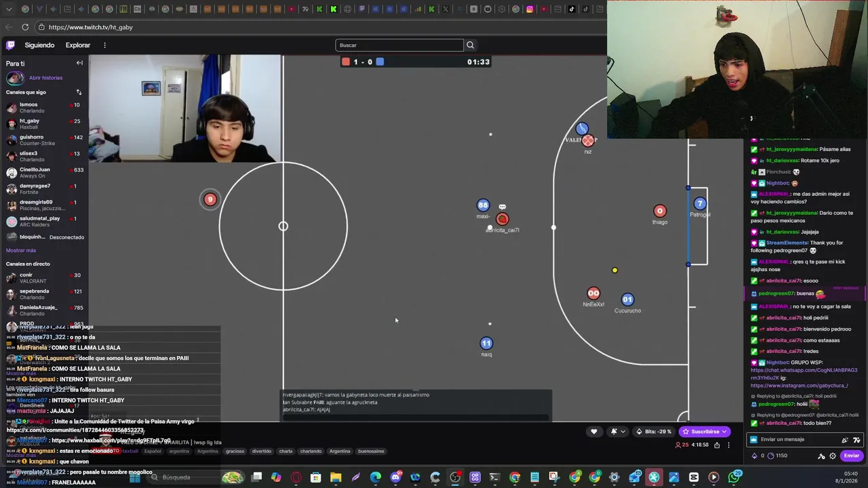This screenshot has height=488, width=868.
Task: Open the Terminal from taskbar
Action: click(x=494, y=477)
